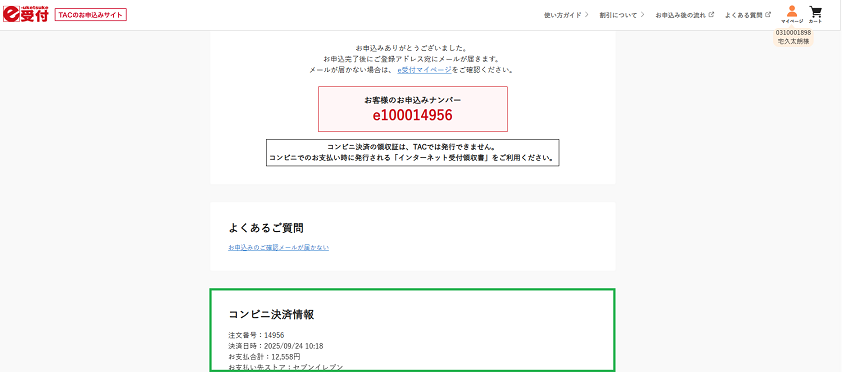Open よくある質問 header link
This screenshot has width=842, height=372.
click(747, 15)
